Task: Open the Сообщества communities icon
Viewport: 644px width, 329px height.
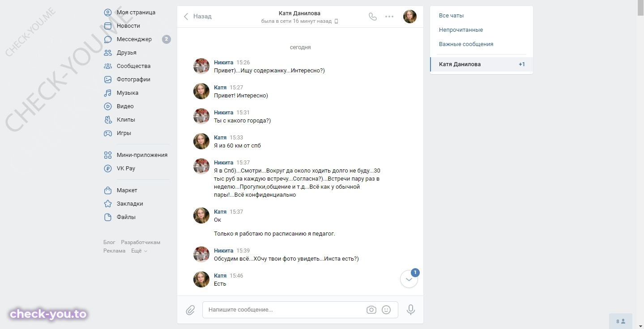Action: click(x=108, y=66)
